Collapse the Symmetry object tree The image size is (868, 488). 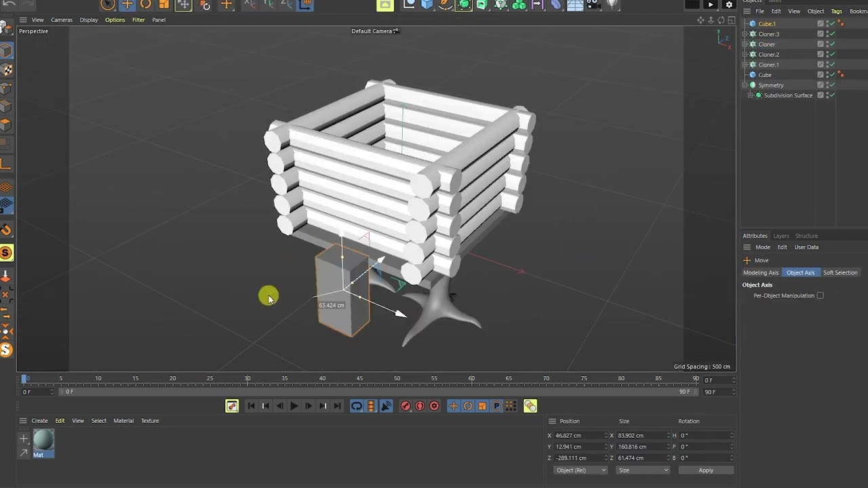point(745,85)
